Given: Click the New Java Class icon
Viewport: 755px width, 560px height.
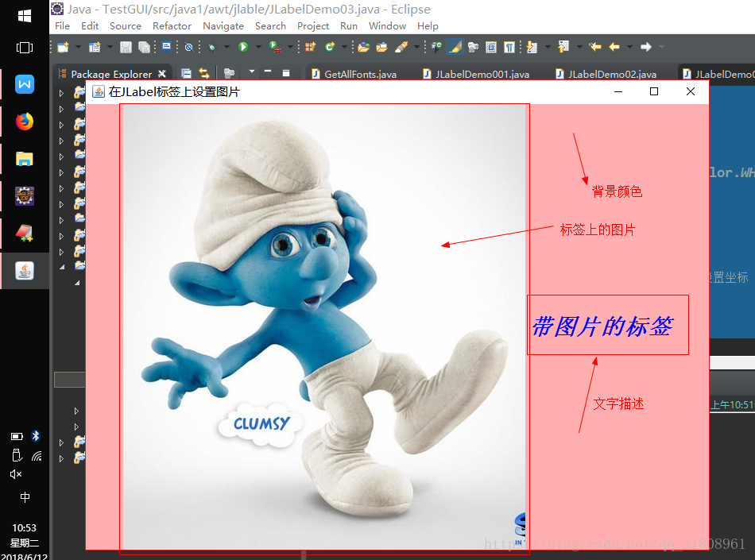Looking at the screenshot, I should 330,47.
